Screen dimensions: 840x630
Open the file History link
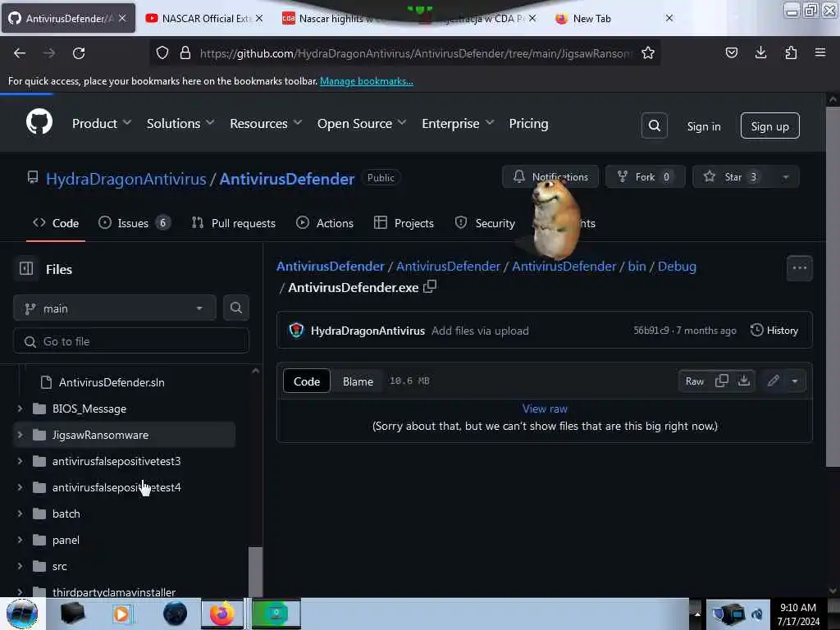tap(774, 330)
